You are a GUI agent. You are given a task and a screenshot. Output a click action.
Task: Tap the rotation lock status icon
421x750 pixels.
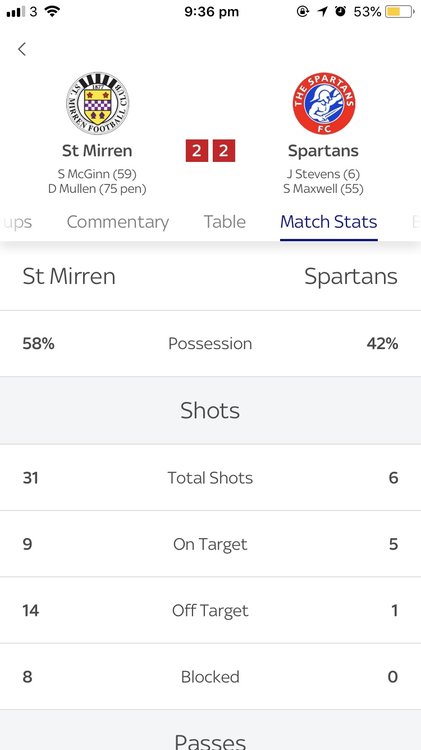tap(303, 11)
